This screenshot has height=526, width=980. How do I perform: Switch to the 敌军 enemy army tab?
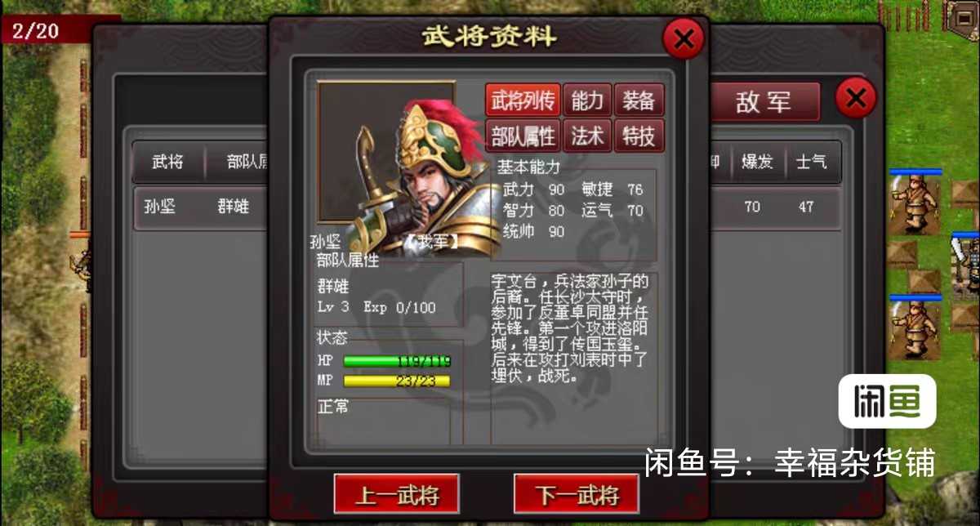pyautogui.click(x=764, y=102)
